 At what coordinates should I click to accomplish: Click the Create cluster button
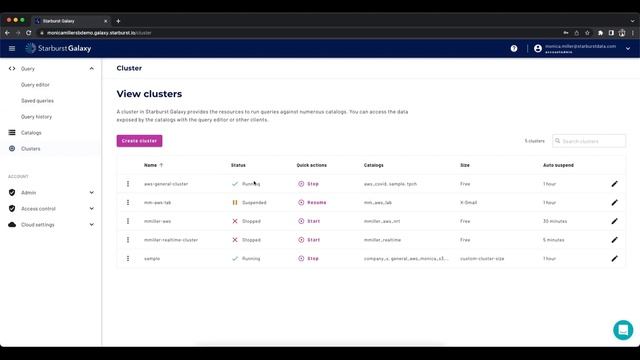pyautogui.click(x=139, y=141)
